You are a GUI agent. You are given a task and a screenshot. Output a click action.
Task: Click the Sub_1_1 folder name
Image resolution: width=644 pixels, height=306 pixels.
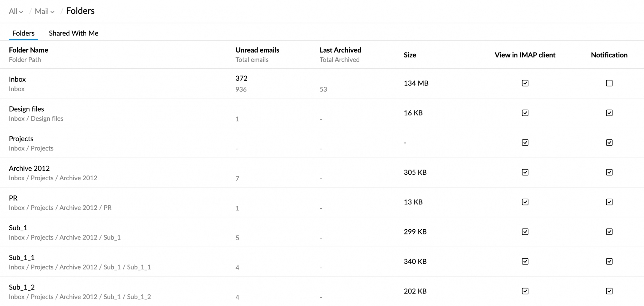pos(22,257)
